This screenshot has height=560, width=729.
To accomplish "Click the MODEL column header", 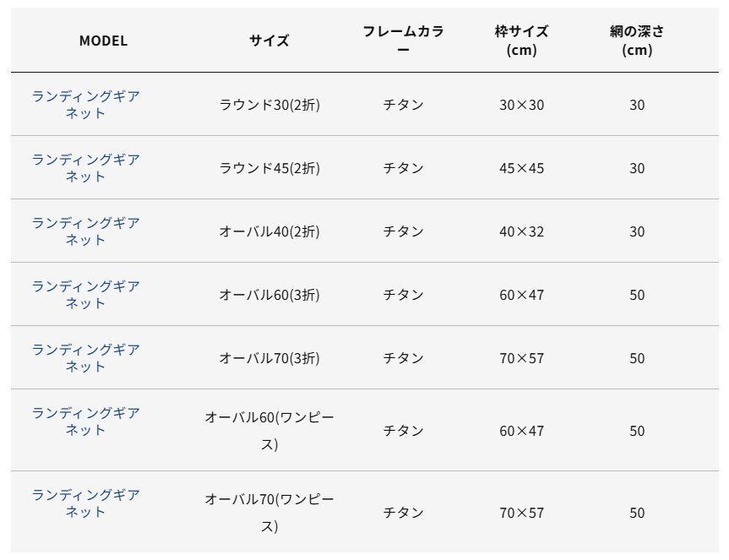I will 103,41.
